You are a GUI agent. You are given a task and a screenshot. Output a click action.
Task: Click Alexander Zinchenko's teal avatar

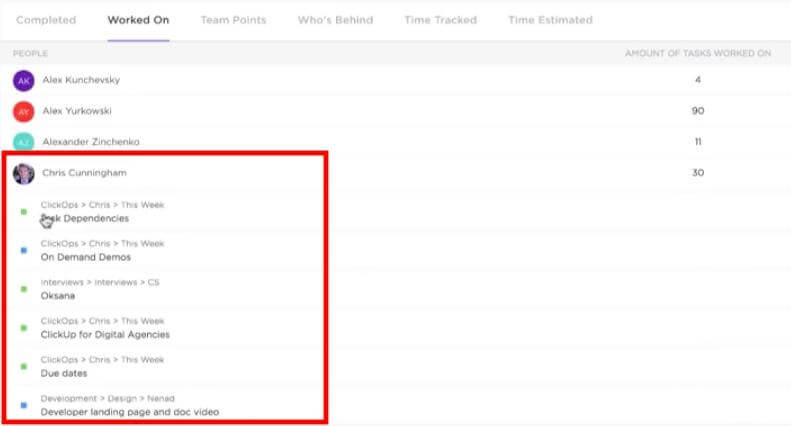click(23, 142)
